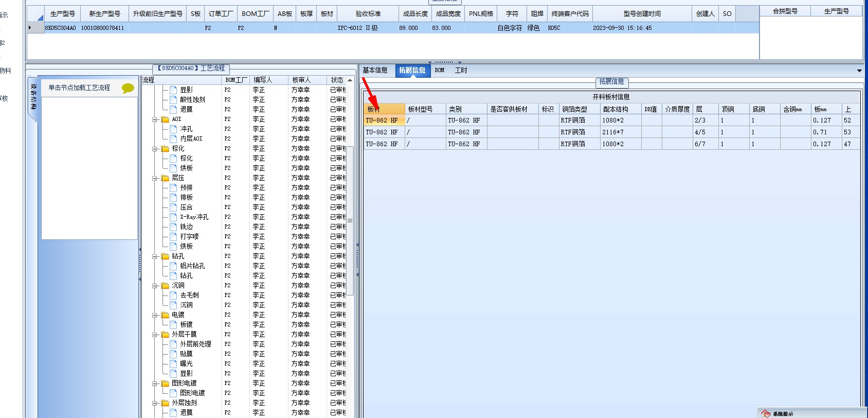Image resolution: width=868 pixels, height=418 pixels.
Task: Collapse the 外层蚀刻 tree node
Action: [x=155, y=403]
